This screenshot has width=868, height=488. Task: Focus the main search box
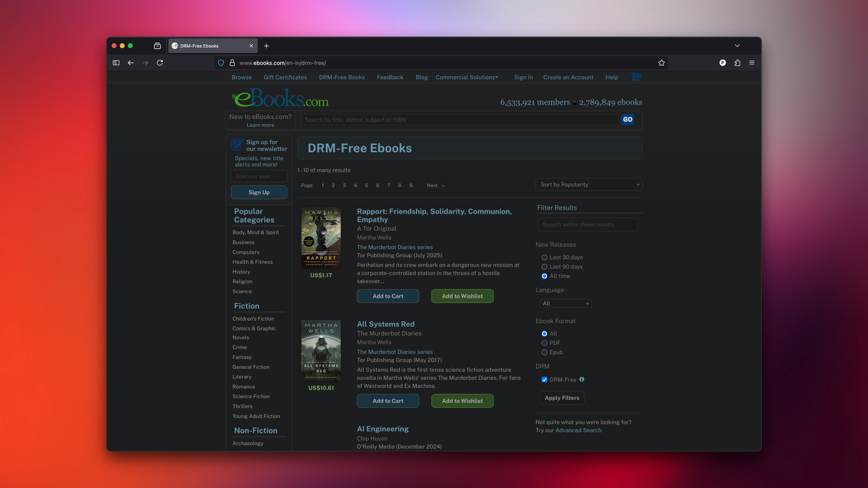click(460, 120)
